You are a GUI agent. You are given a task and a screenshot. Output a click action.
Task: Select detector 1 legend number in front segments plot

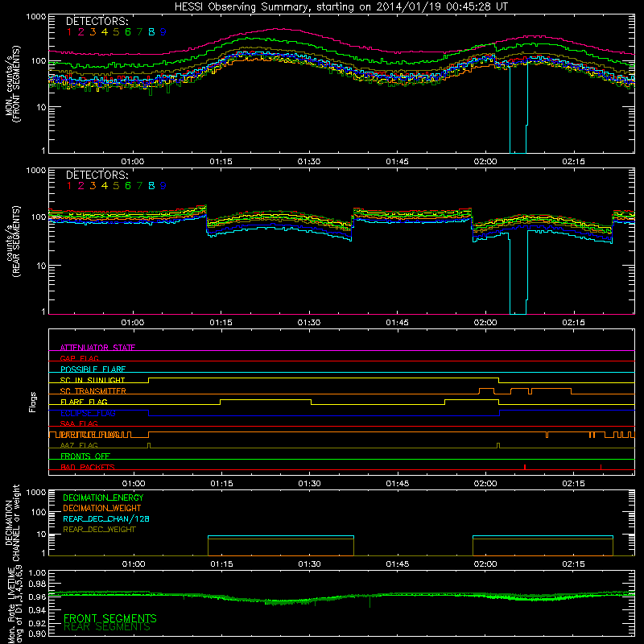click(69, 32)
